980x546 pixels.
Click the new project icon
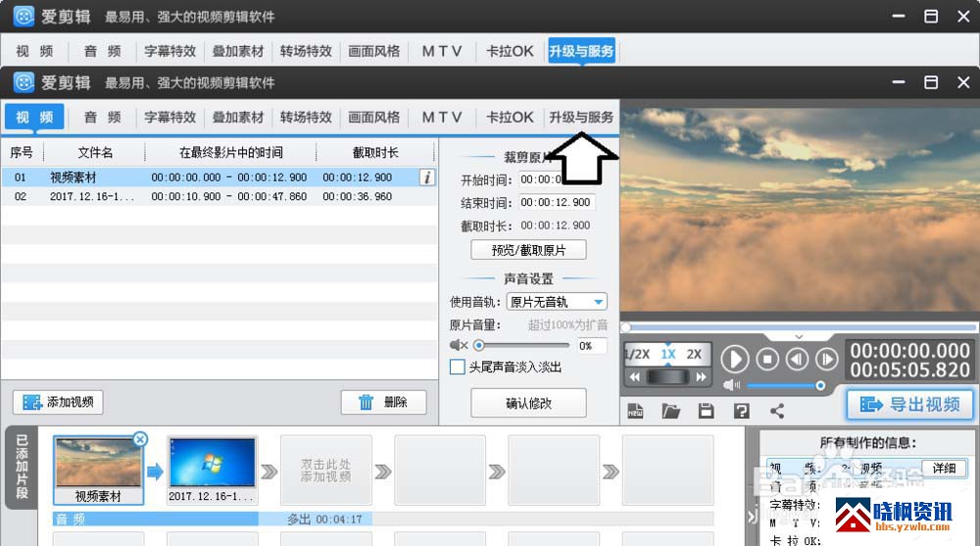pyautogui.click(x=635, y=411)
